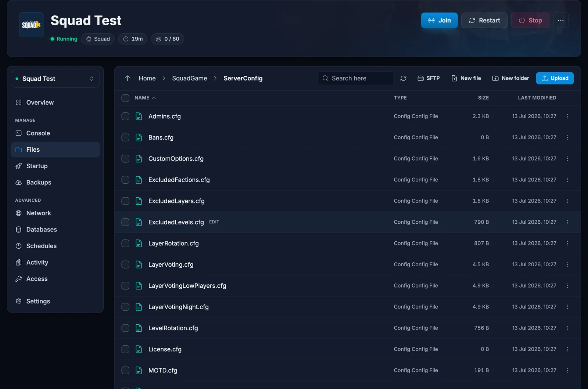Viewport: 588px width, 389px height.
Task: Click the Upload button
Action: [555, 78]
